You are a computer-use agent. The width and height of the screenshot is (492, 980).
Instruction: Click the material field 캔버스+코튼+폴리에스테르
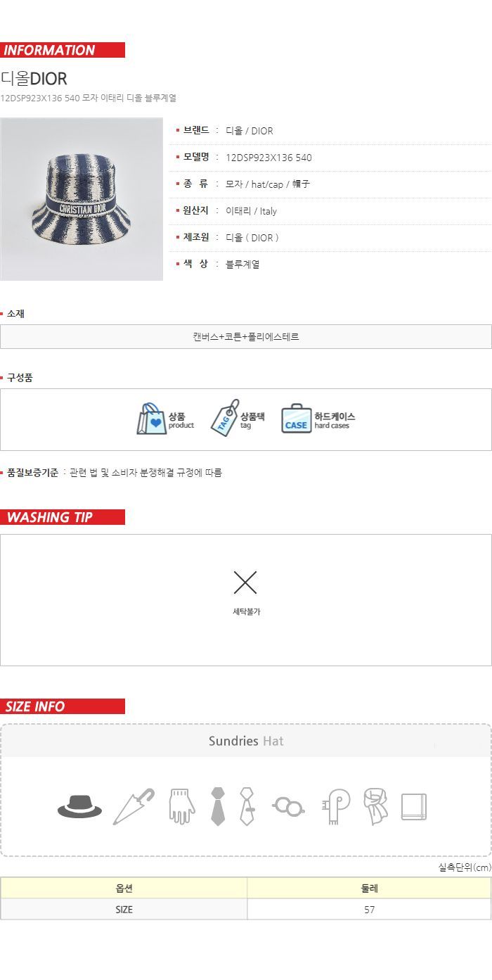[246, 337]
